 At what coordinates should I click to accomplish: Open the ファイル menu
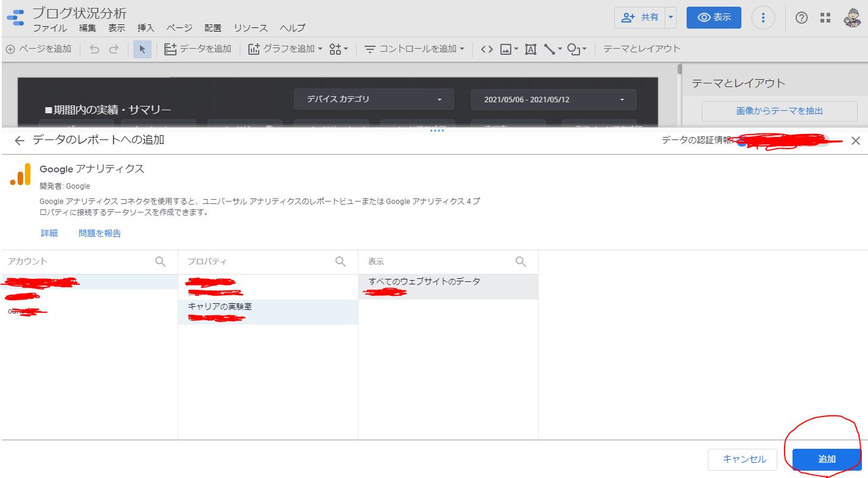[50, 28]
